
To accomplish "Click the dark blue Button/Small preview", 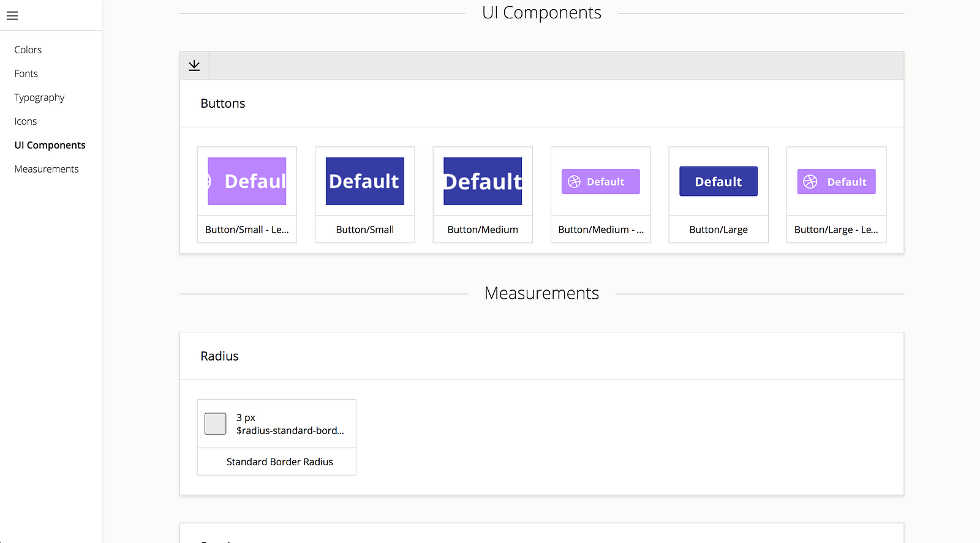I will pos(364,181).
